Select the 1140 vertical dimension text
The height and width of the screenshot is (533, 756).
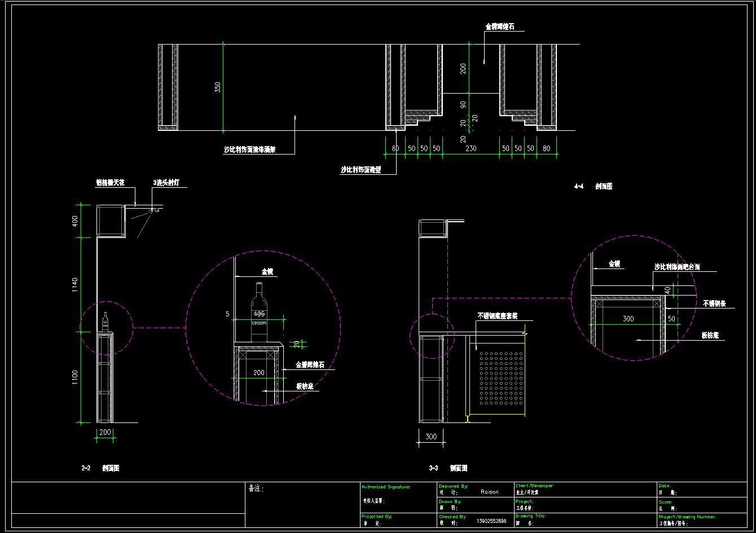coord(75,285)
